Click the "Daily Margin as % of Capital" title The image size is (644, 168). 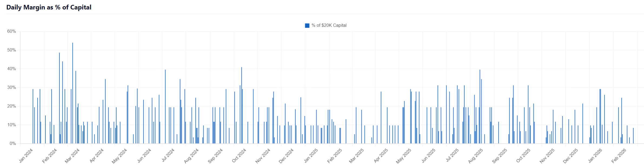49,7
